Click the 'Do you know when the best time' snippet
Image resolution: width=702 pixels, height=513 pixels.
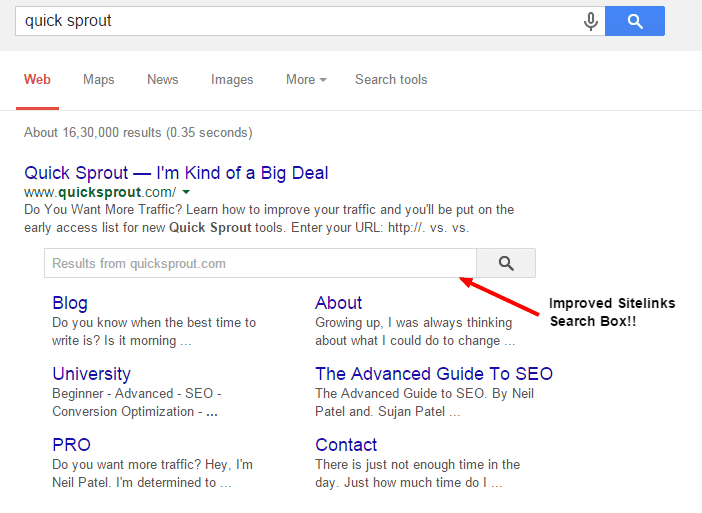pyautogui.click(x=154, y=331)
